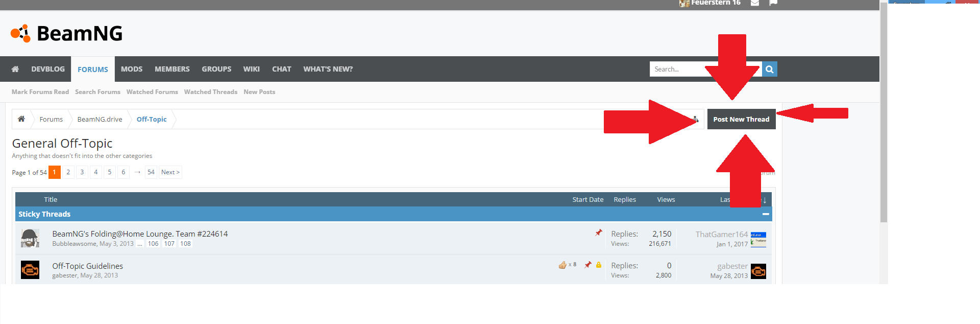Click Feuerstern 16 avatar in top bar
980x324 pixels.
point(684,4)
